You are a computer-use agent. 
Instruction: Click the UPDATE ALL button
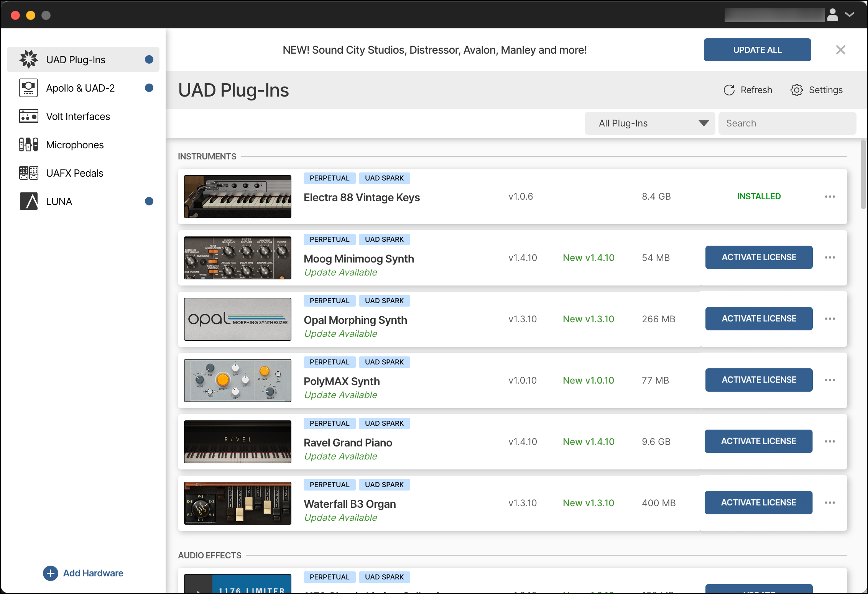click(757, 49)
